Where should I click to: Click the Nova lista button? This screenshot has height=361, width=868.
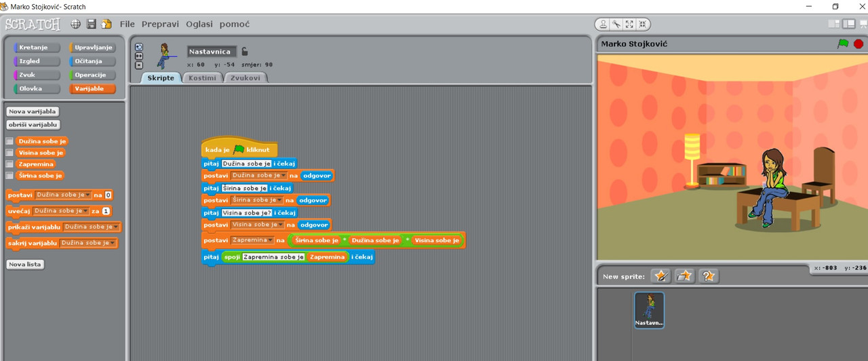pos(25,264)
